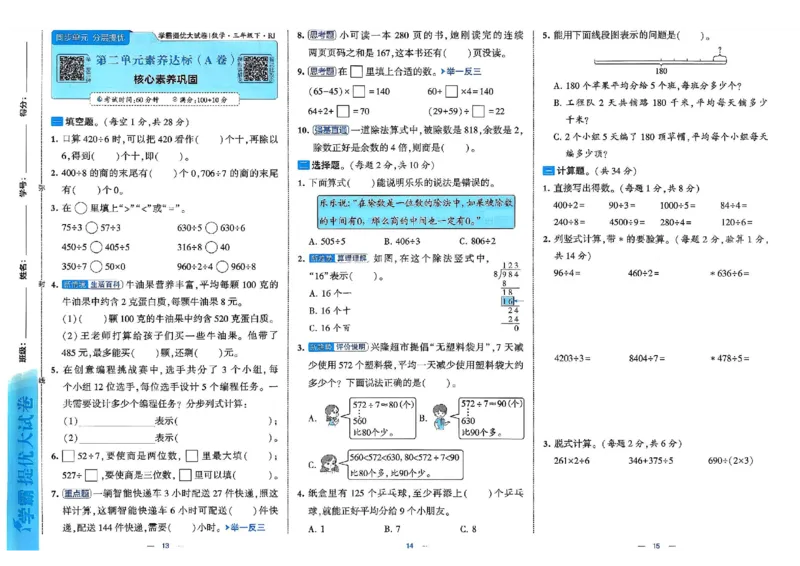Click the 学霸提优大试卷 side banner
Image resolution: width=800 pixels, height=566 pixels.
click(23, 461)
